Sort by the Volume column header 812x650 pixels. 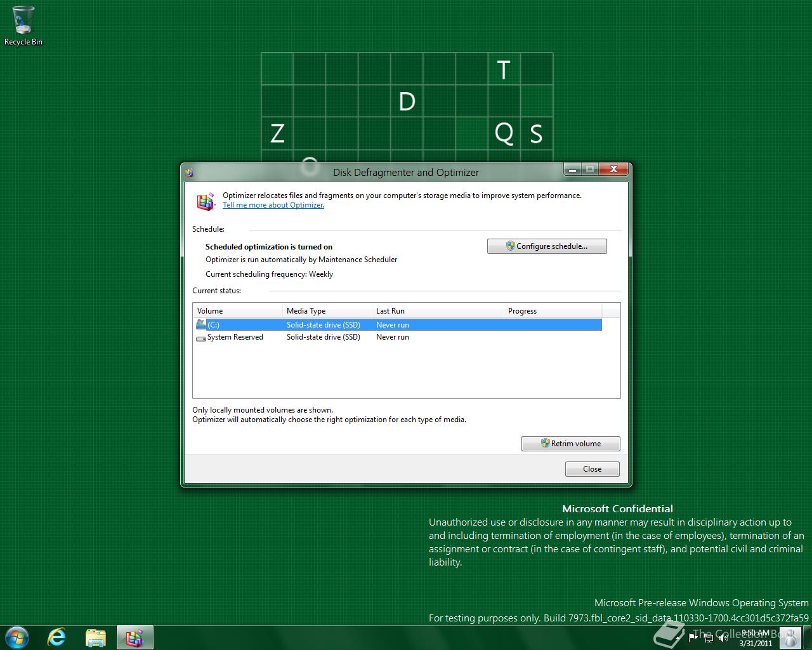[x=238, y=311]
